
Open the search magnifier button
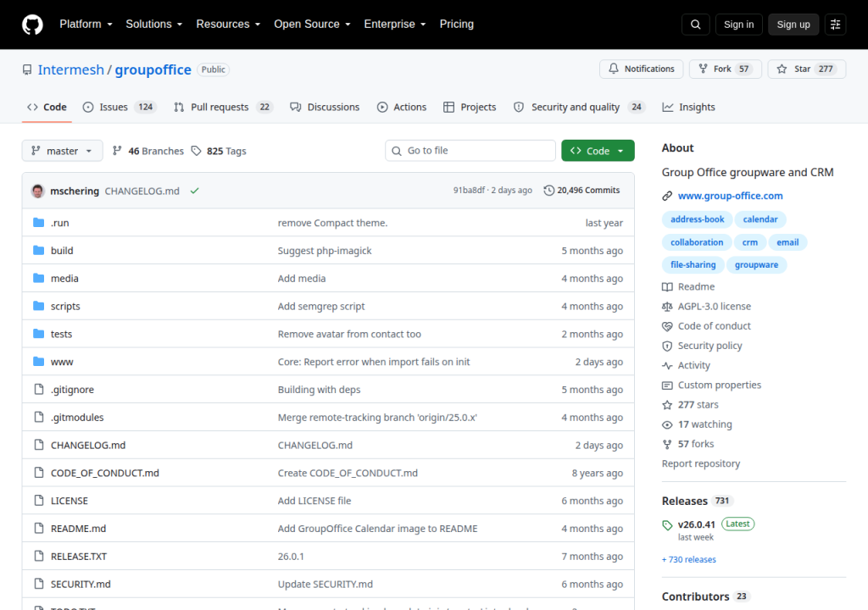click(696, 25)
